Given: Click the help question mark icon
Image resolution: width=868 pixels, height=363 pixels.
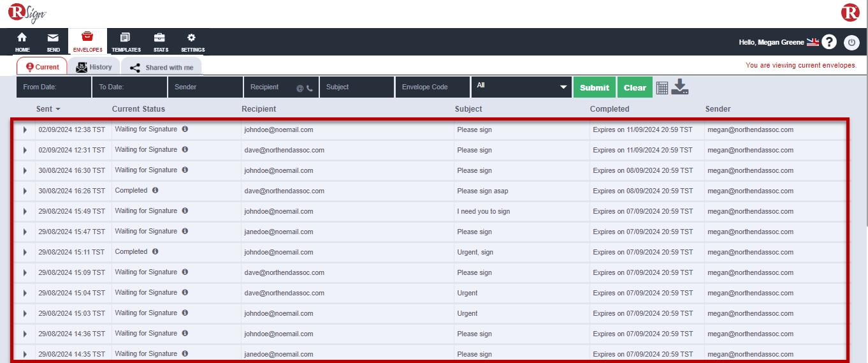Looking at the screenshot, I should [x=828, y=42].
